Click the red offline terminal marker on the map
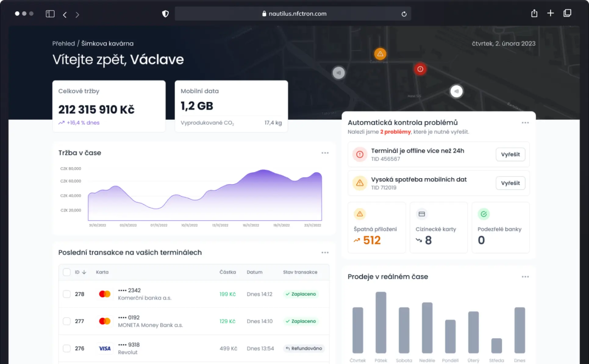589x364 pixels. click(420, 69)
